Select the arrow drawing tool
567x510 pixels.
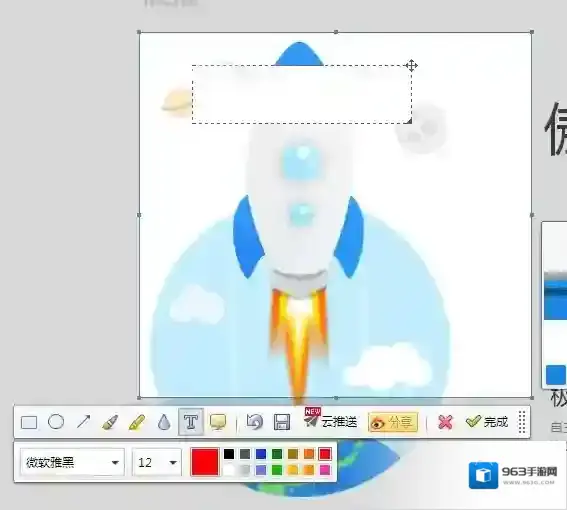click(x=84, y=422)
